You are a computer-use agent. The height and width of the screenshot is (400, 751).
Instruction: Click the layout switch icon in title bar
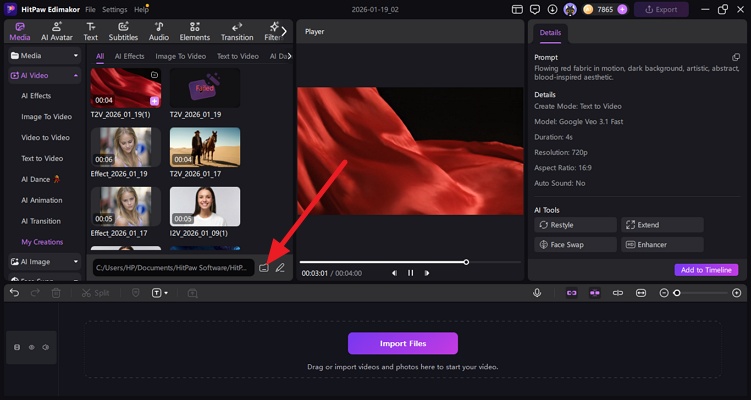tap(517, 10)
